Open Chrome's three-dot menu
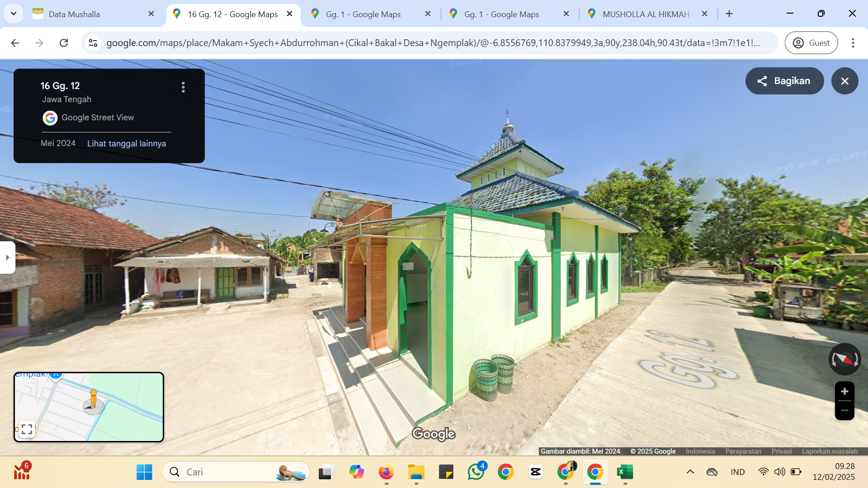868x488 pixels. point(853,43)
